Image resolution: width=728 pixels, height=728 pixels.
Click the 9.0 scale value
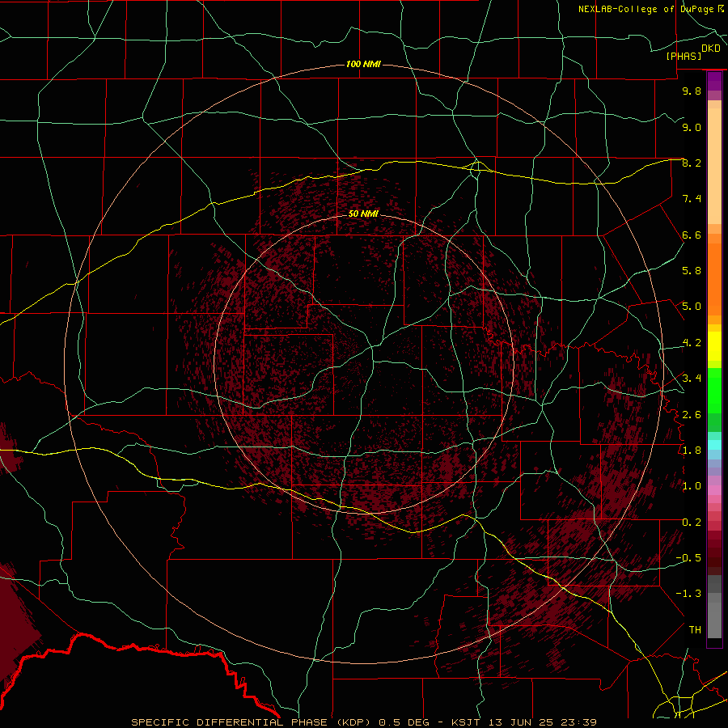[692, 127]
